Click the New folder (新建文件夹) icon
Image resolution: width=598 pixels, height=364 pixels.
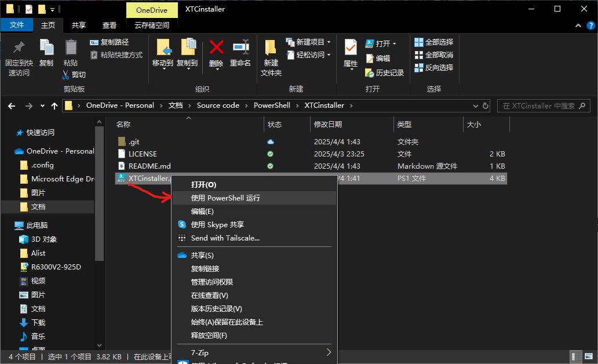click(271, 48)
